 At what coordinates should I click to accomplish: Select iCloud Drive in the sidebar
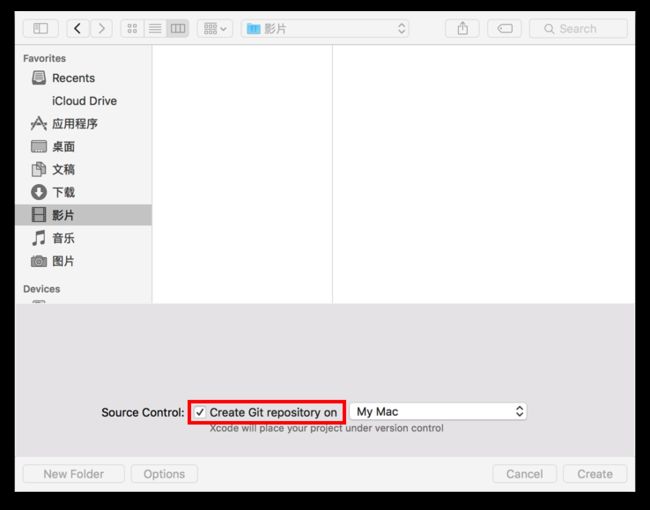pyautogui.click(x=83, y=101)
